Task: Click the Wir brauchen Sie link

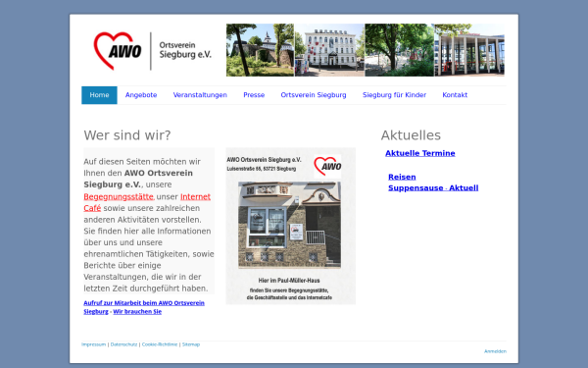Action: click(137, 312)
